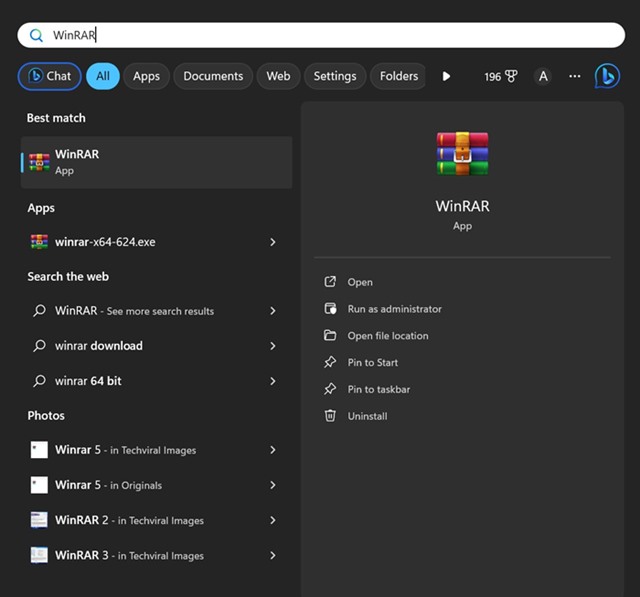Image resolution: width=640 pixels, height=597 pixels.
Task: Show more filters with the play arrow
Action: [x=446, y=76]
